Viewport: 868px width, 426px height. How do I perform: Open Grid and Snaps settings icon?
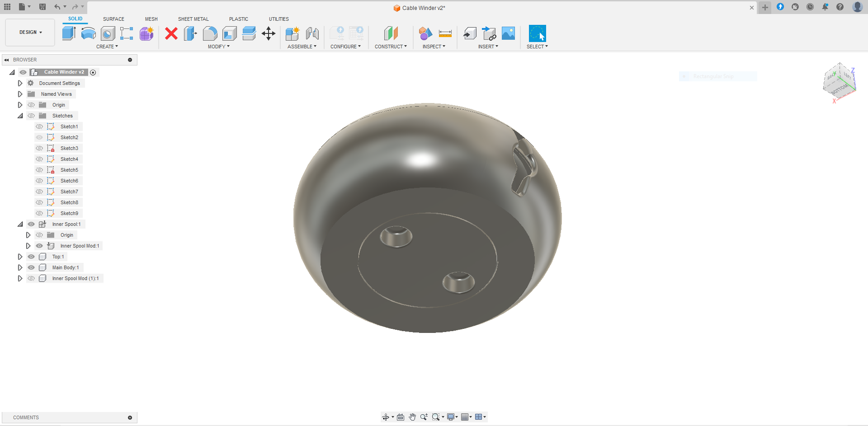[x=465, y=417]
